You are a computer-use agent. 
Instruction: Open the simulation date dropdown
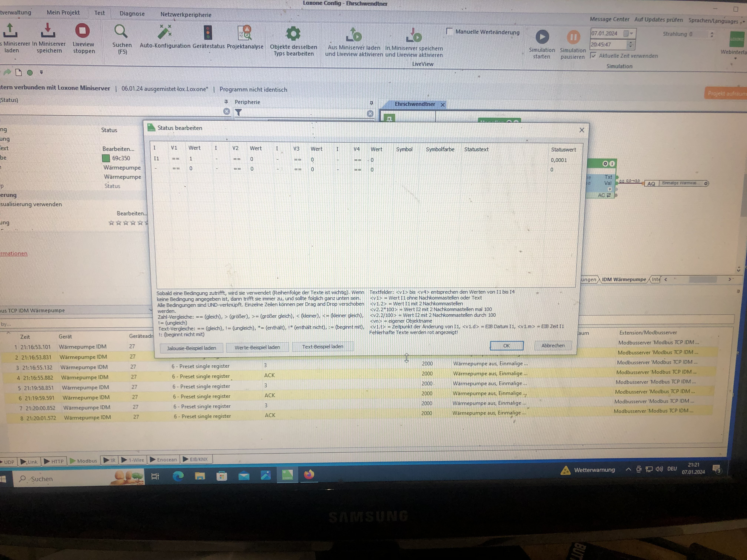(x=631, y=33)
